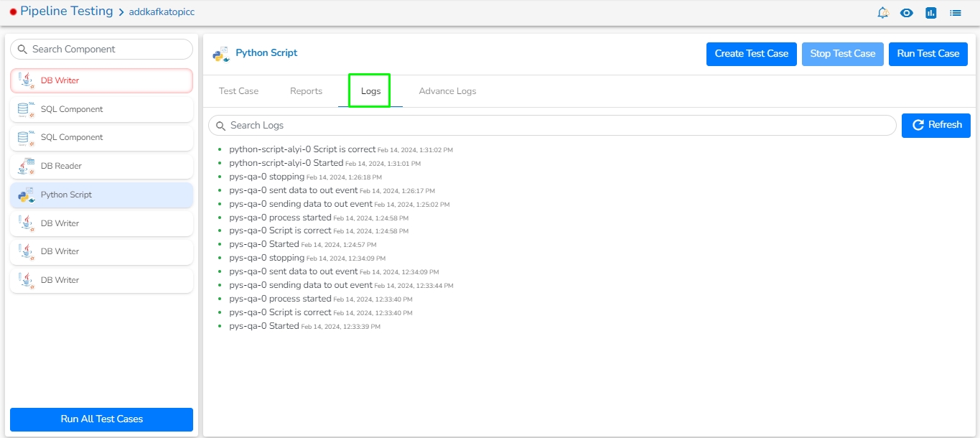Click the Python Script icon in sidebar

pos(27,195)
